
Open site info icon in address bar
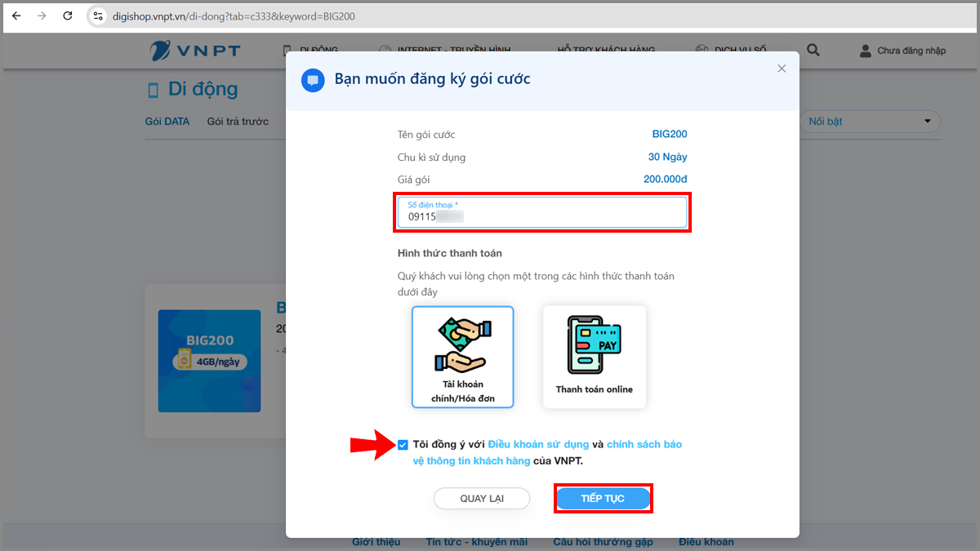point(96,16)
